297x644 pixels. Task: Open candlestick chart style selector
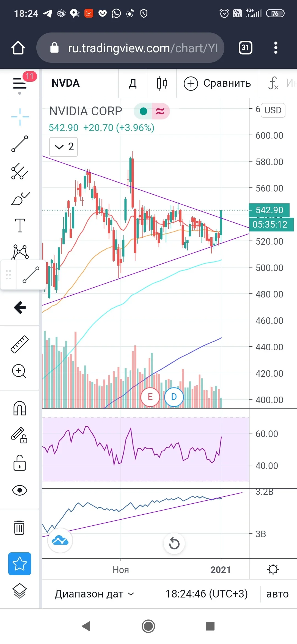[x=162, y=83]
